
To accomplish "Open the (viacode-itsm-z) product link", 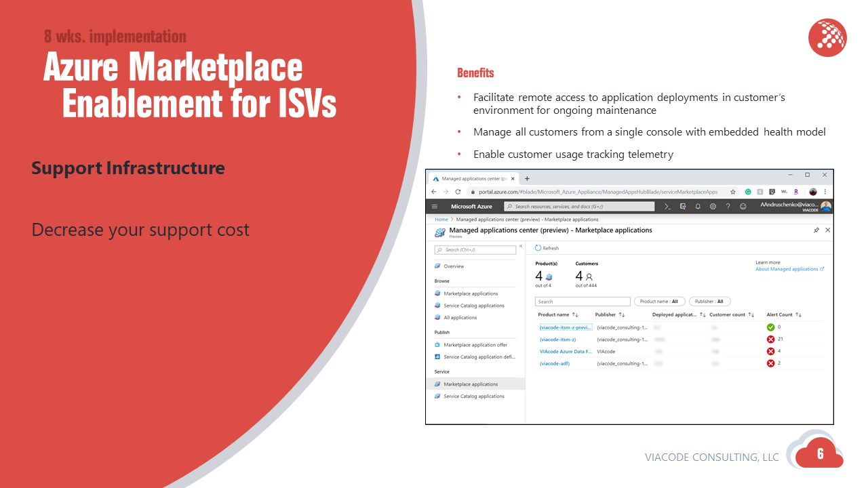I will [x=558, y=340].
